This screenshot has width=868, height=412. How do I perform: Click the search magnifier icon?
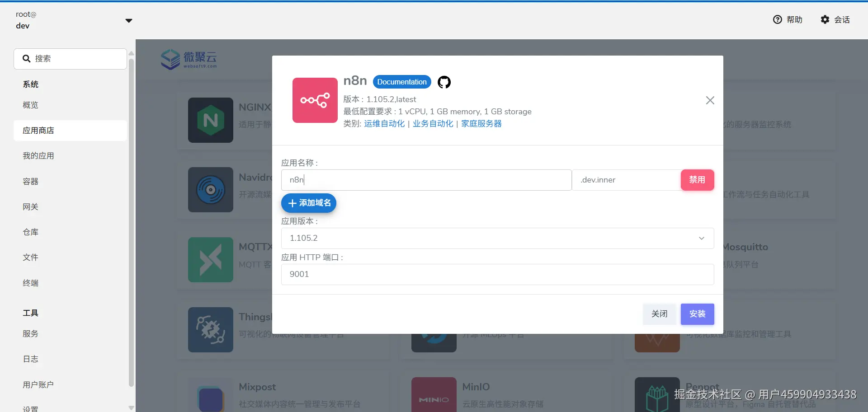[x=27, y=59]
